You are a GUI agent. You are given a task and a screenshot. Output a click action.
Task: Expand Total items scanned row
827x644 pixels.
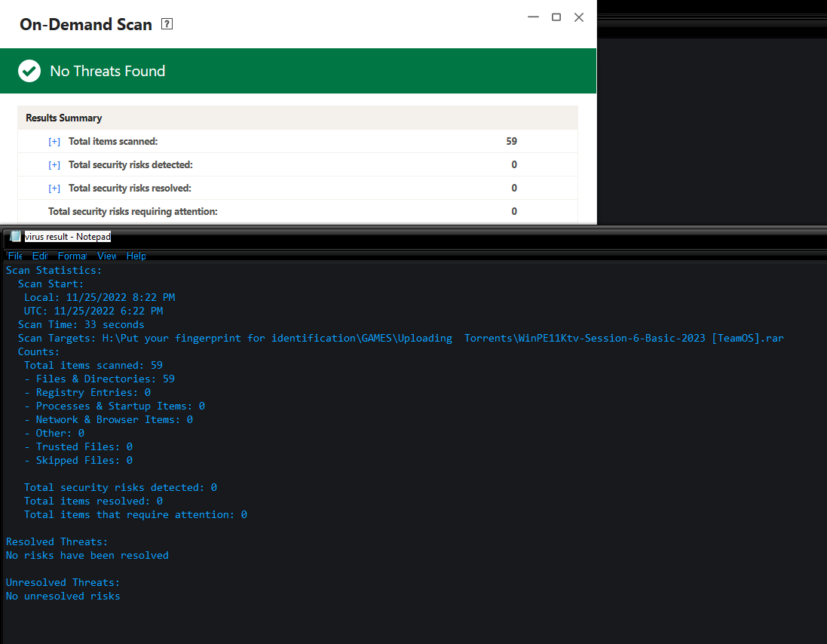point(54,141)
